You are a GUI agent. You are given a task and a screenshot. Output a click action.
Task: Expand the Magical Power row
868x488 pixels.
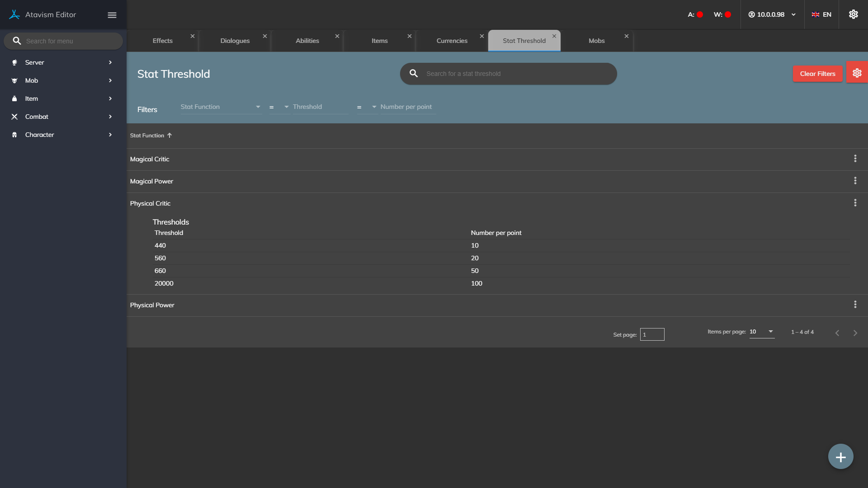tap(152, 182)
